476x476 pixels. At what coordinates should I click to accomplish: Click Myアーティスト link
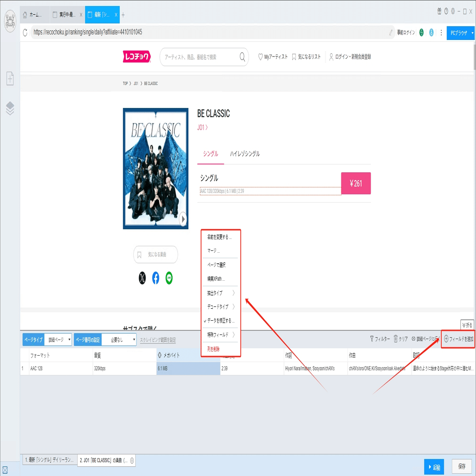click(272, 57)
